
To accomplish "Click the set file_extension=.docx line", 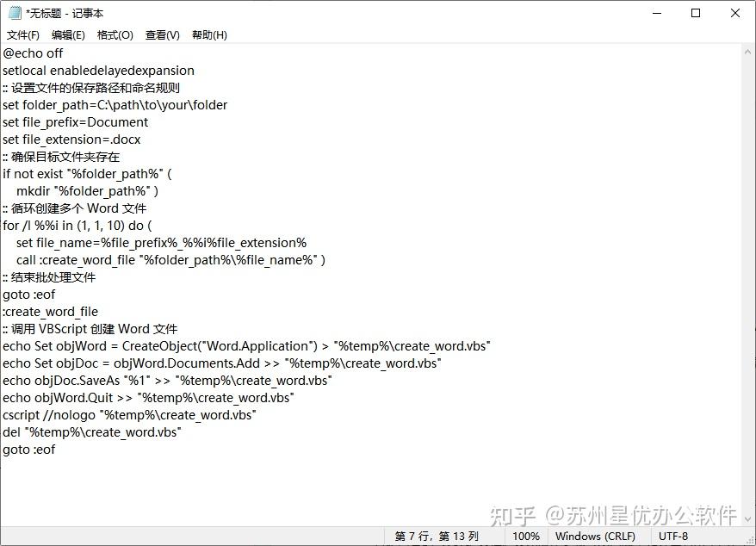I will pyautogui.click(x=72, y=139).
